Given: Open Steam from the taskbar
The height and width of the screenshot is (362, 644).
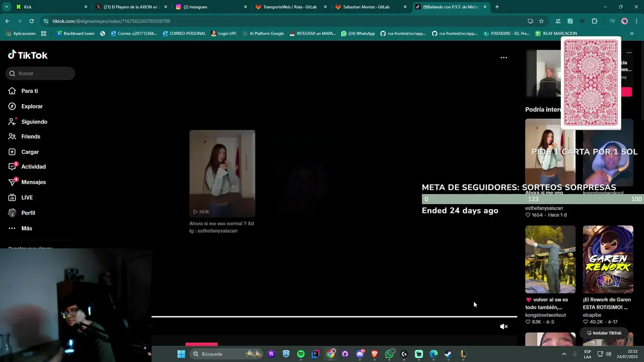Looking at the screenshot, I should pyautogui.click(x=448, y=354).
